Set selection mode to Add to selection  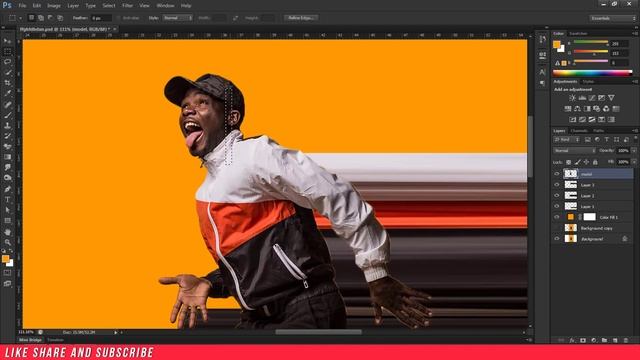click(x=41, y=18)
